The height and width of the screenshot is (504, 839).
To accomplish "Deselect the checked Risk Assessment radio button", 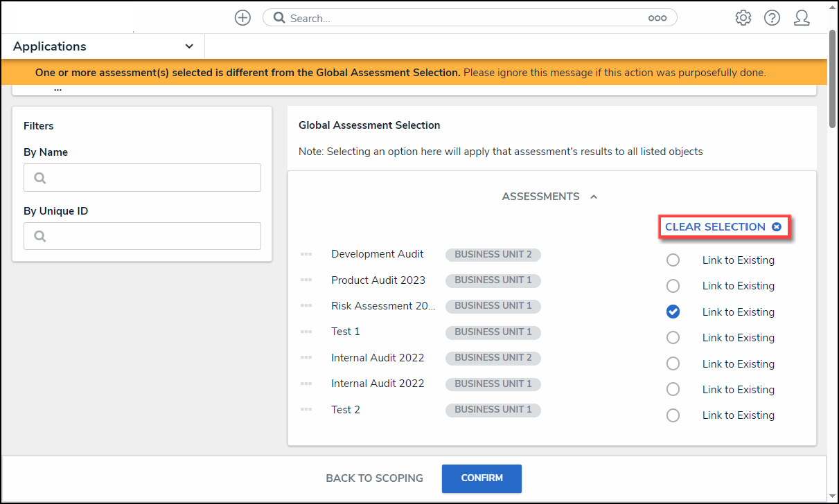I will tap(673, 312).
